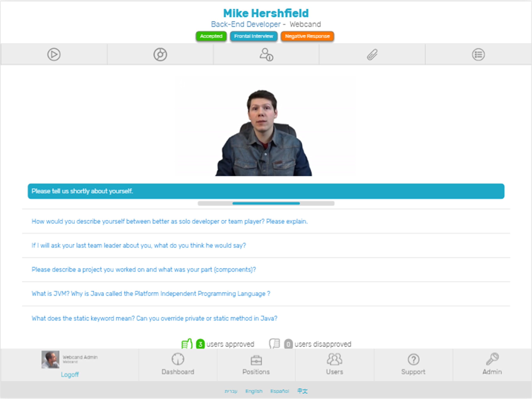The image size is (532, 399).
Task: Click the thumbs-down disapprove icon
Action: 275,344
